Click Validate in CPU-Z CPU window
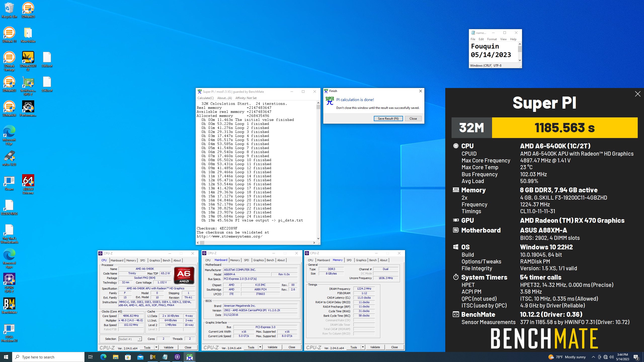This screenshot has height=362, width=644. pyautogui.click(x=169, y=347)
